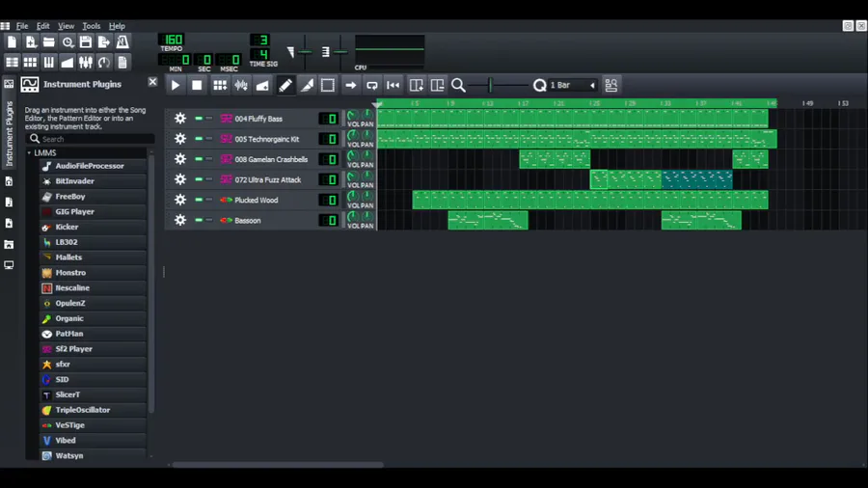
Task: Open the Automation Editor icon
Action: 67,62
